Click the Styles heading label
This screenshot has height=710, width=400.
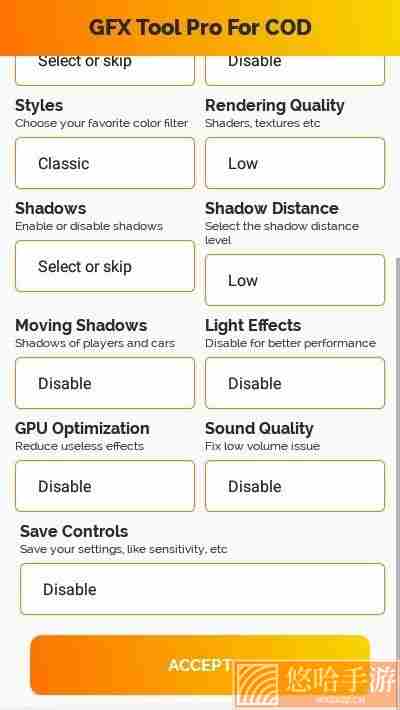[39, 106]
